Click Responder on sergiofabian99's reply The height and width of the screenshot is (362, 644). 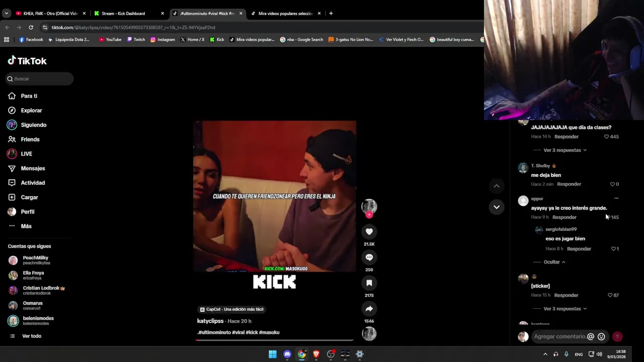[579, 249]
